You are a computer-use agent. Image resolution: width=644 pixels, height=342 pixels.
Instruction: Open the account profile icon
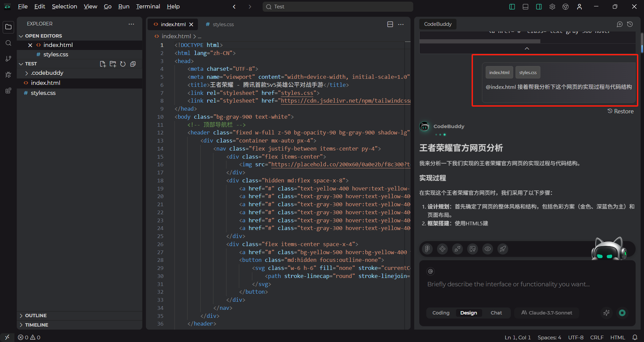click(579, 7)
